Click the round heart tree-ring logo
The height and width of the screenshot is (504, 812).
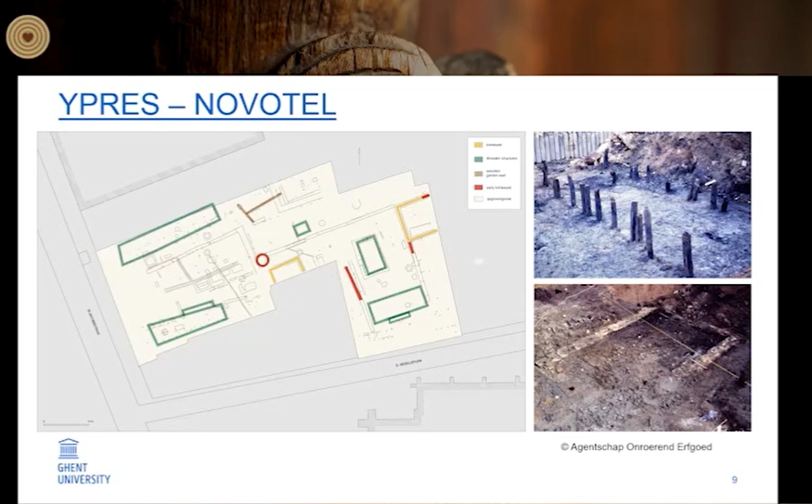(x=28, y=37)
